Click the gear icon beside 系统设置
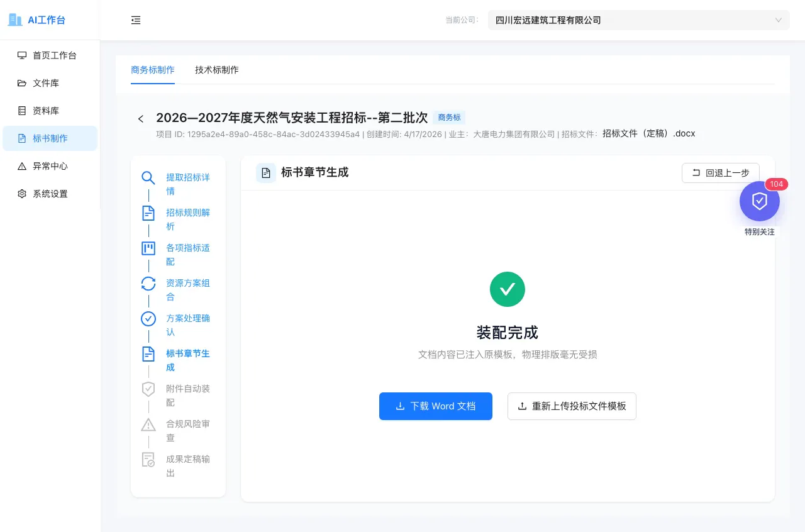 point(22,194)
